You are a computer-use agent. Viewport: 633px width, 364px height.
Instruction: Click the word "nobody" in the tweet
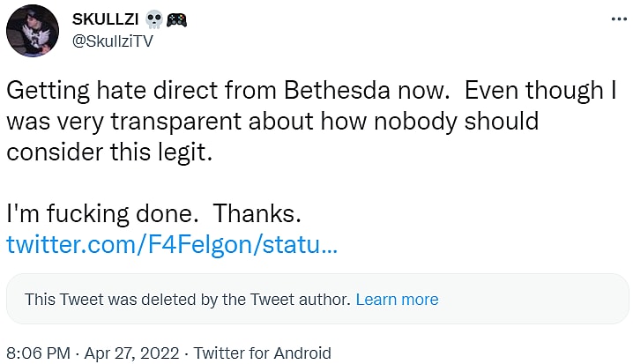coord(421,121)
